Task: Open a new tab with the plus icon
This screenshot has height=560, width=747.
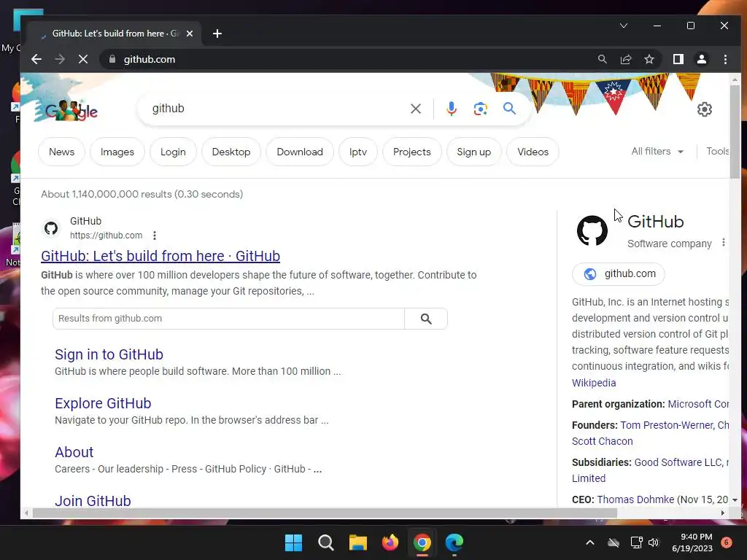Action: pos(217,34)
